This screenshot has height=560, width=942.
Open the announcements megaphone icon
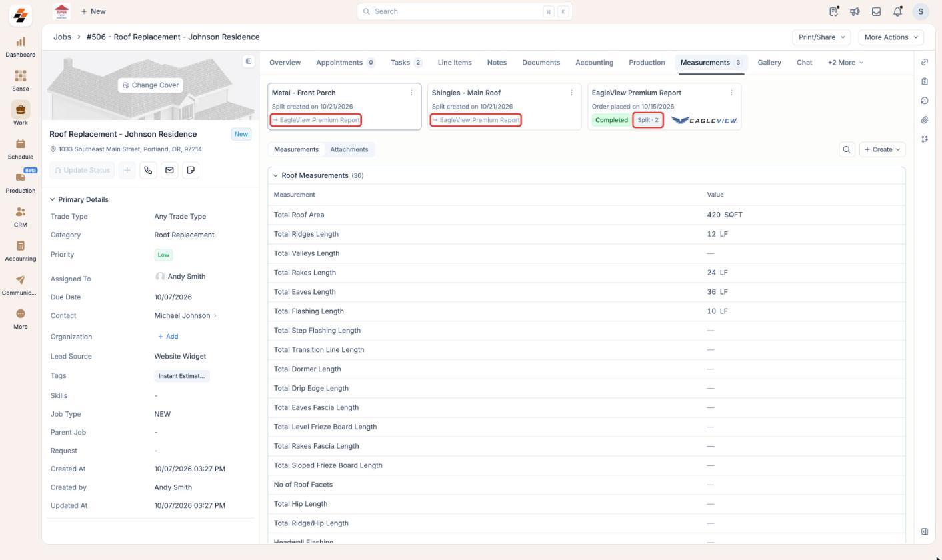855,11
